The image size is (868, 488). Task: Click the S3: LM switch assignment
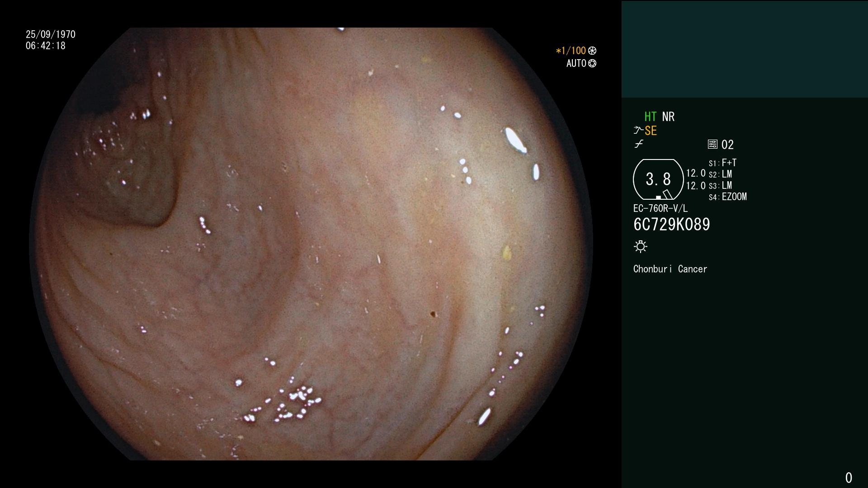720,185
